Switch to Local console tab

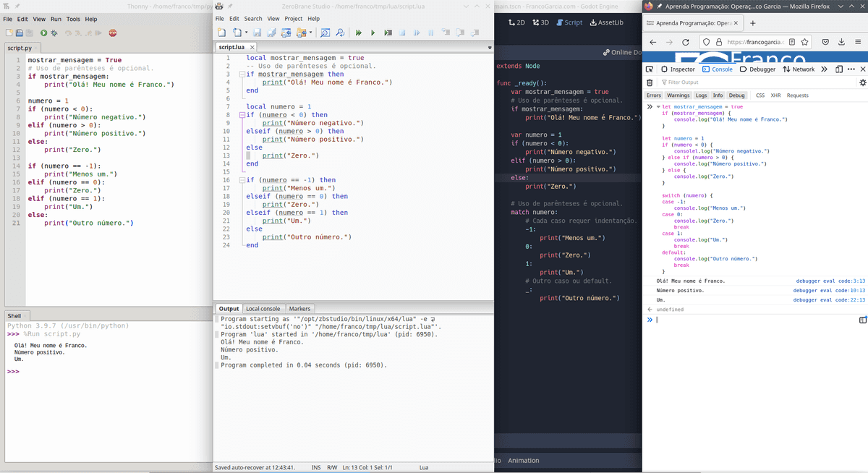pyautogui.click(x=264, y=309)
